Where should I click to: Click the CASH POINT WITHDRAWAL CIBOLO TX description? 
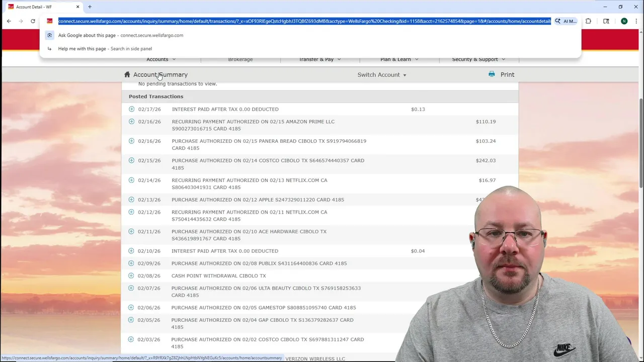[x=219, y=276]
